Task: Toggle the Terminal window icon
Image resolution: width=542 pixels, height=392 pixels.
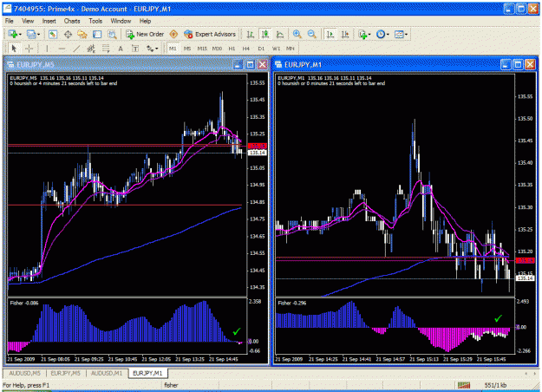Action: point(97,34)
